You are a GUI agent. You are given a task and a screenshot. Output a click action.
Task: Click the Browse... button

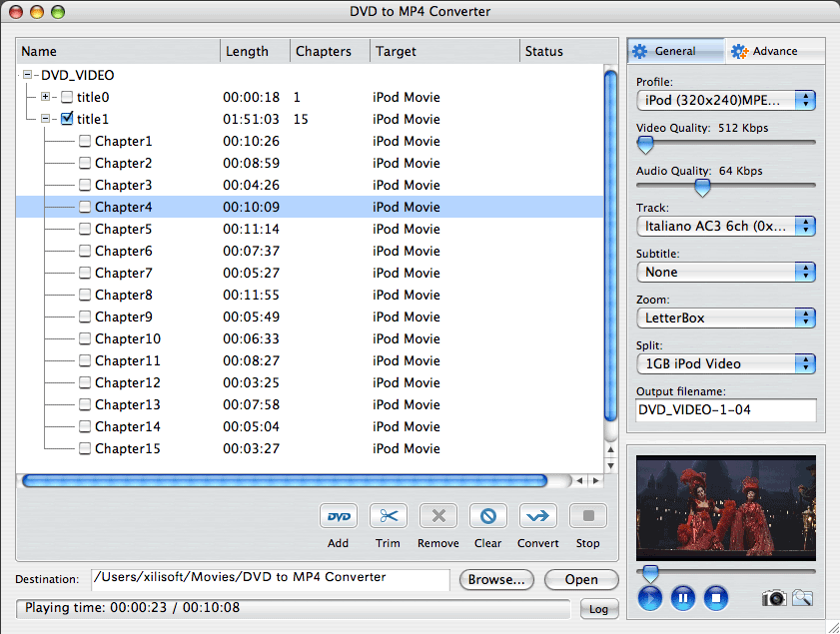click(x=496, y=579)
